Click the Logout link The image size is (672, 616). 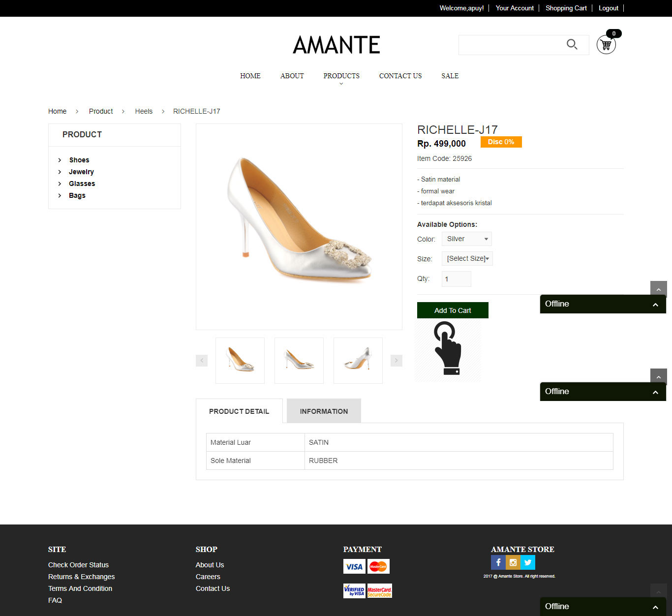609,8
